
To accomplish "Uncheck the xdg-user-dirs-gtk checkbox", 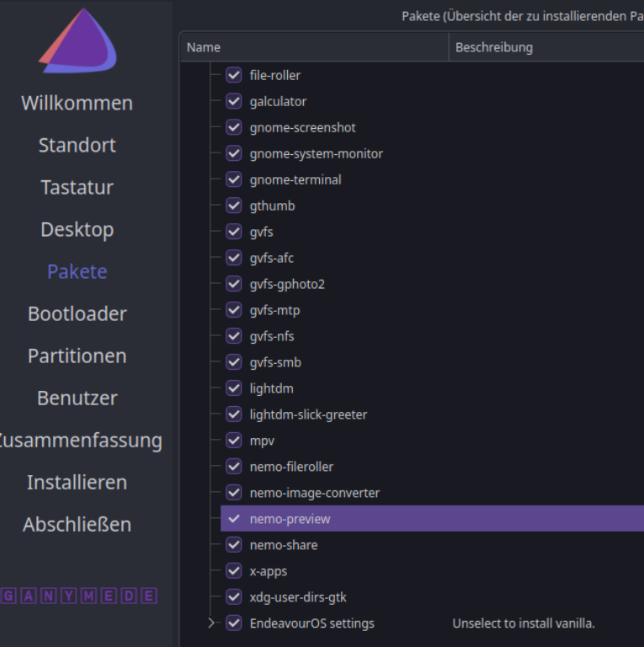I will (x=234, y=597).
